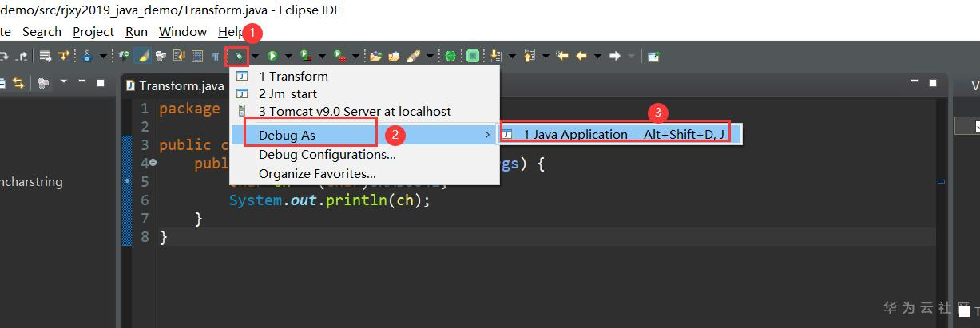This screenshot has width=980, height=328.
Task: Click the filter icon in left panel toolbar
Action: [x=42, y=83]
